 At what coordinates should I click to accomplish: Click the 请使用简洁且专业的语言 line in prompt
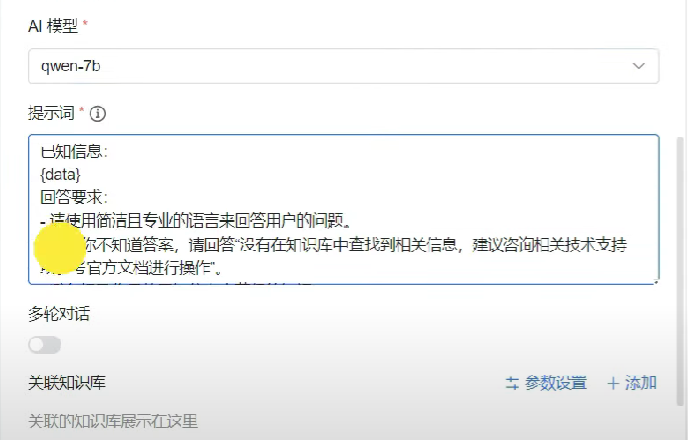tap(196, 220)
